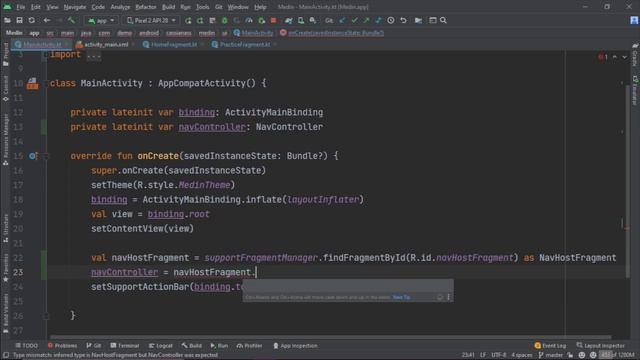
Task: Open the Event Log panel
Action: [x=550, y=346]
